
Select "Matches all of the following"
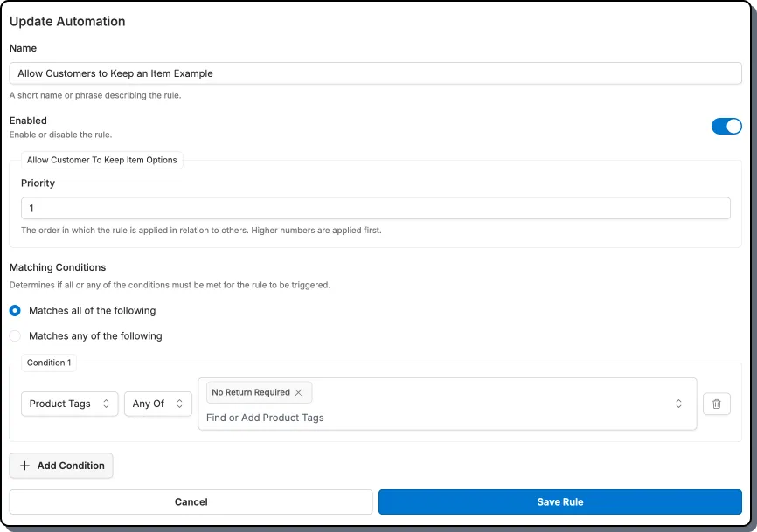tap(14, 310)
